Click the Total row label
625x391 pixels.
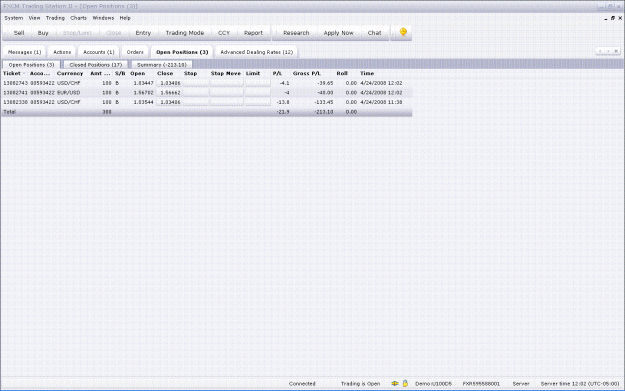coord(10,112)
